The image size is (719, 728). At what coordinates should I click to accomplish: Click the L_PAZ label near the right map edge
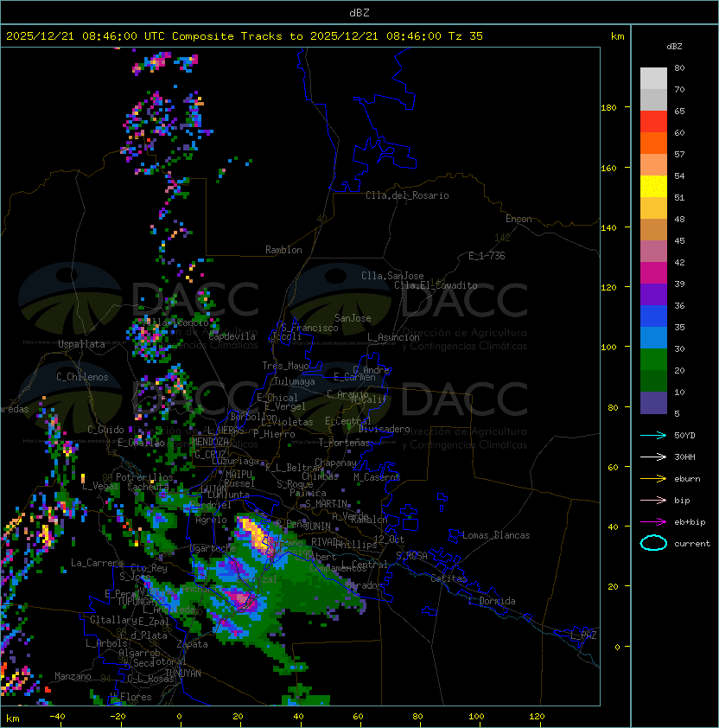click(583, 635)
